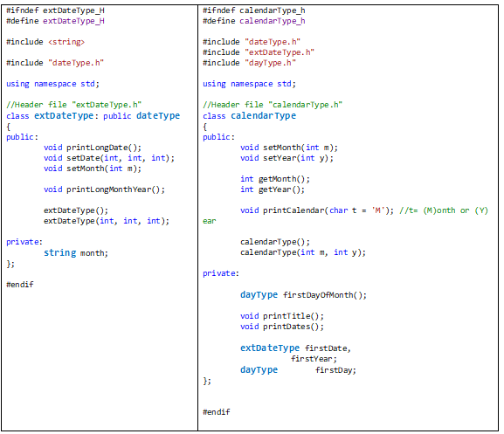This screenshot has width=504, height=434.
Task: Click the '#include "dayType.h"' line
Action: click(x=250, y=63)
